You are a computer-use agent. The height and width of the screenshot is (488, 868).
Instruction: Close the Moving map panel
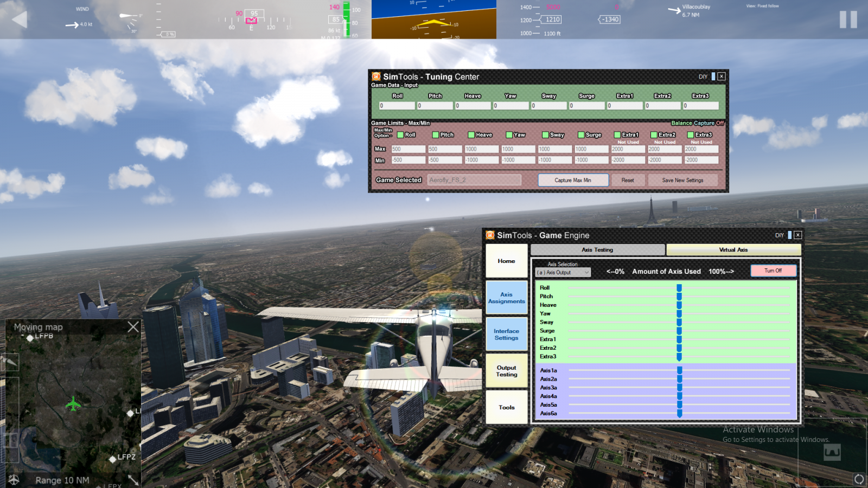tap(133, 327)
